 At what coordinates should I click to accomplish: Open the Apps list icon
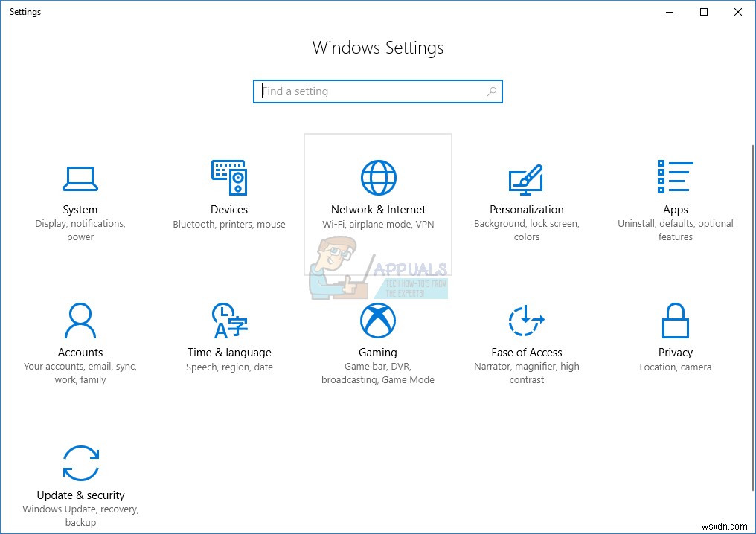click(x=675, y=177)
